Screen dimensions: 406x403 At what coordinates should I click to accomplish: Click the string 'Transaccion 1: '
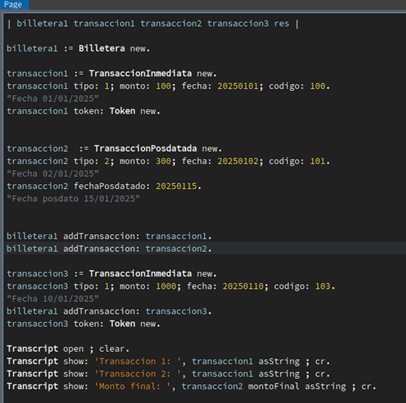[x=138, y=361]
